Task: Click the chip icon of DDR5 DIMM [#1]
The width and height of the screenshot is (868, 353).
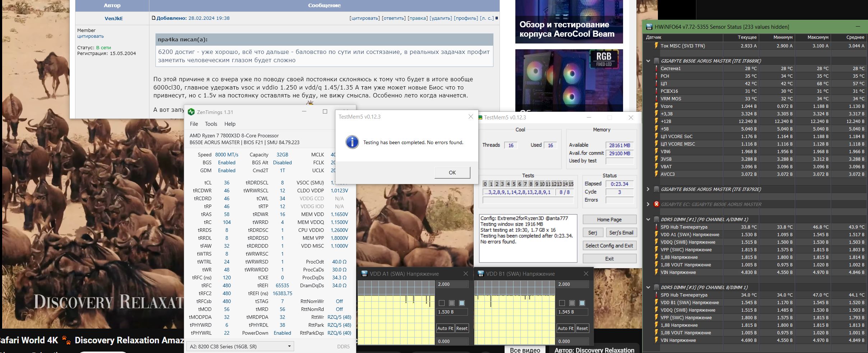Action: pos(656,219)
